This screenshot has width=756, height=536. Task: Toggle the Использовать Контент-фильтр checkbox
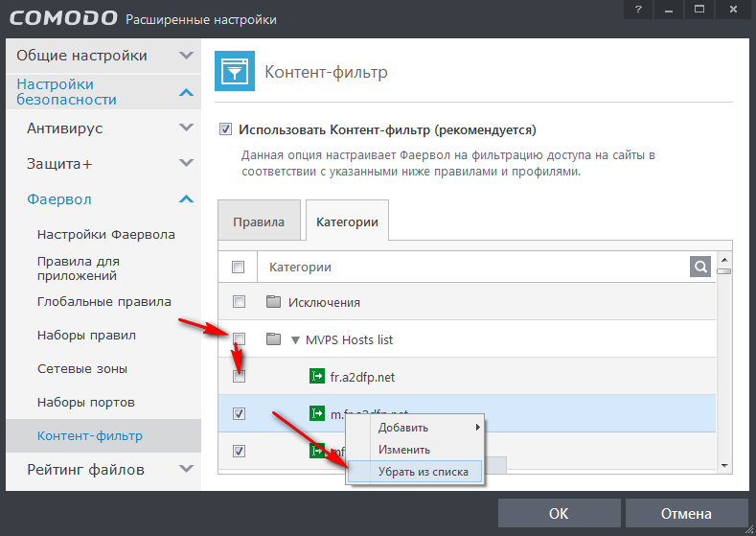tap(226, 129)
